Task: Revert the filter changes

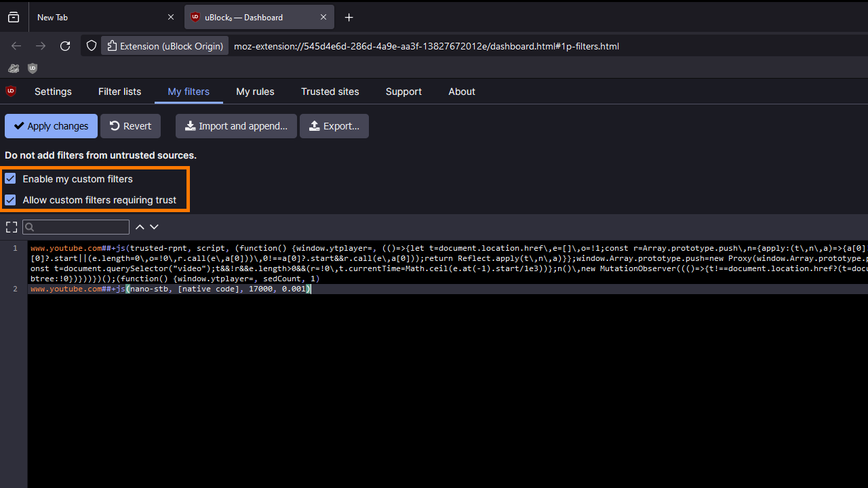Action: [130, 126]
